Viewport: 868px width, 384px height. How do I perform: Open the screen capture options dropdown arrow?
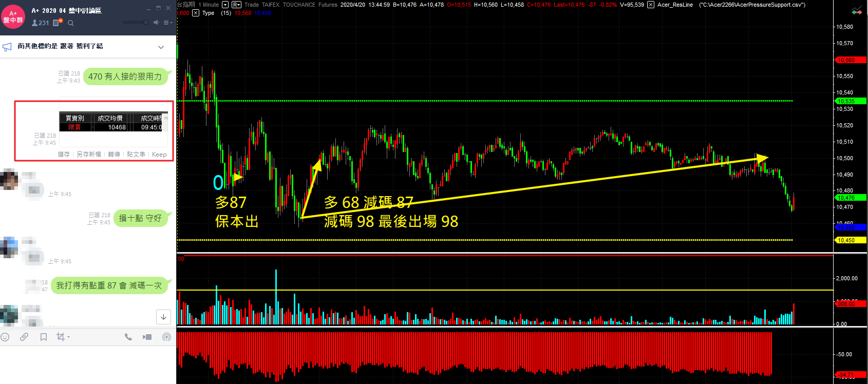pos(68,337)
